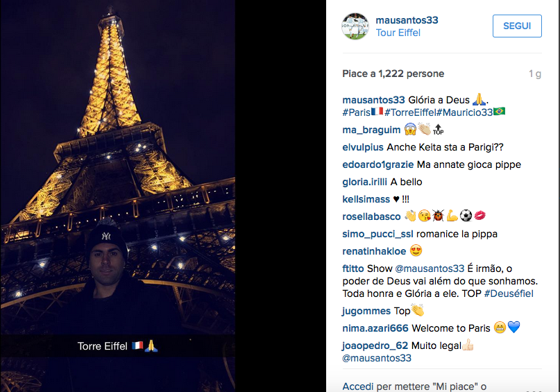Screen dimensions: 560x392
Task: Visit rosellabasco commenter profile
Action: click(371, 216)
